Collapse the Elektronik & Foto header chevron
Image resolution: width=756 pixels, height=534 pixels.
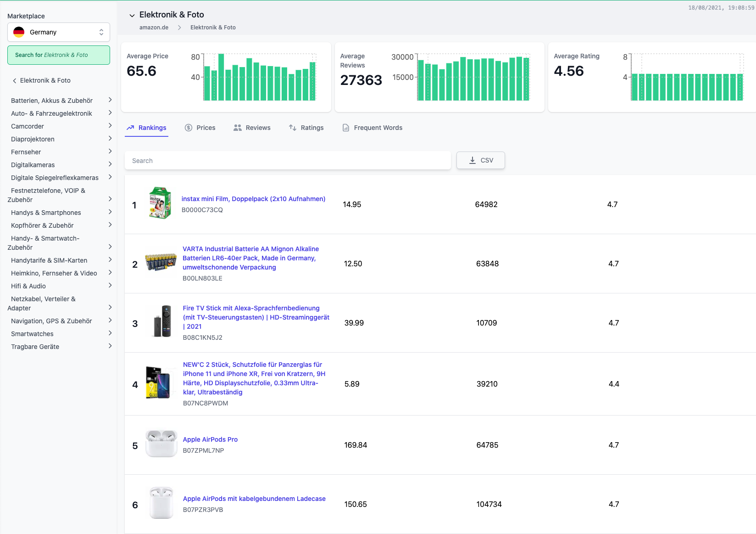(132, 15)
